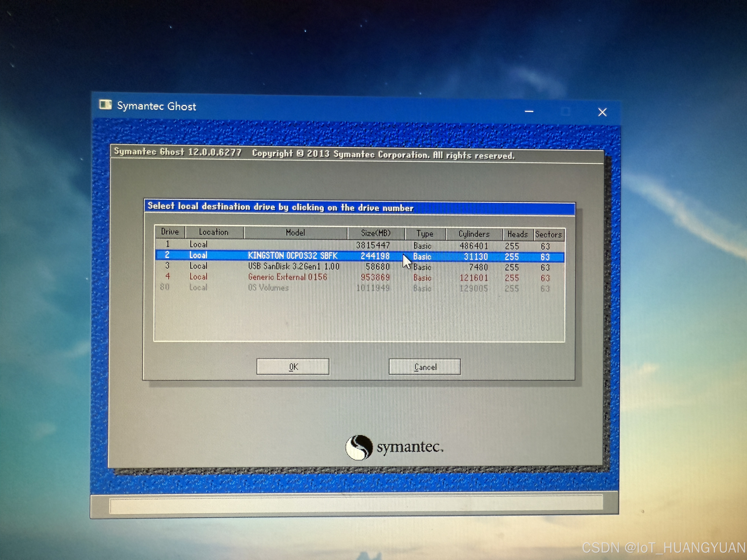Close the Symantec Ghost window
Viewport: 747px width, 560px height.
click(602, 112)
